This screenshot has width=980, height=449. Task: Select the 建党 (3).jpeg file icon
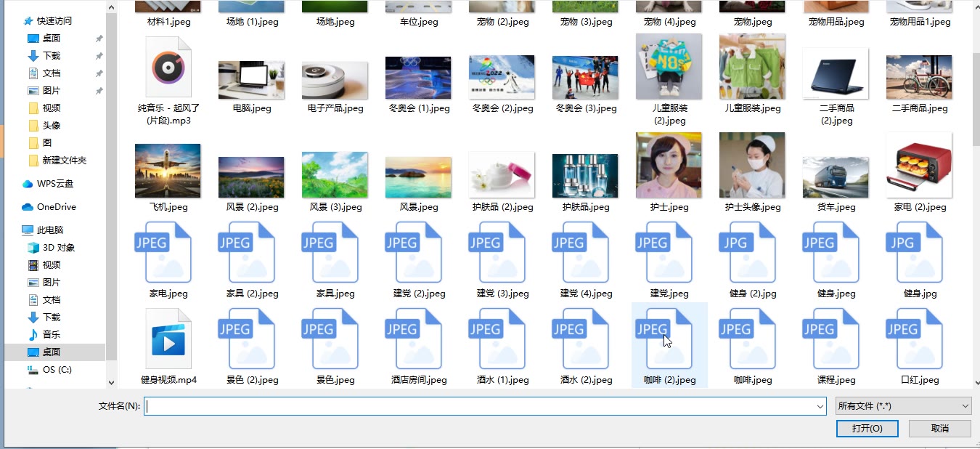497,251
